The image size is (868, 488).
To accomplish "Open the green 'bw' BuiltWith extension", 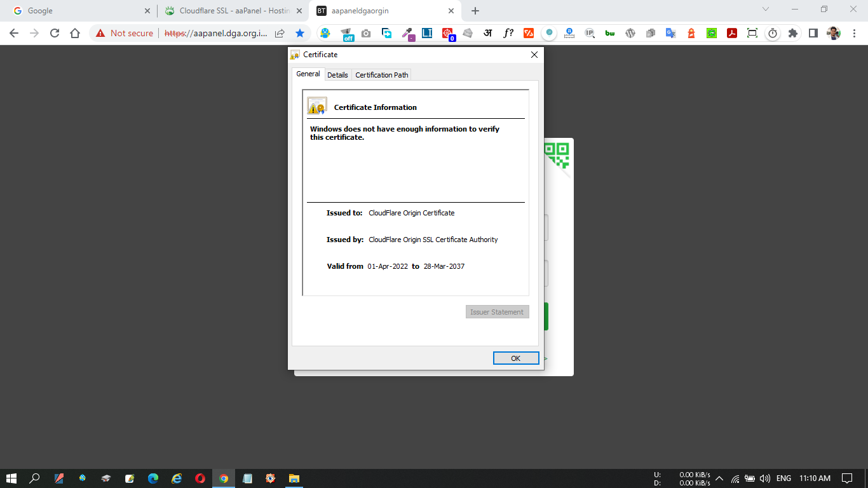I will [x=610, y=33].
